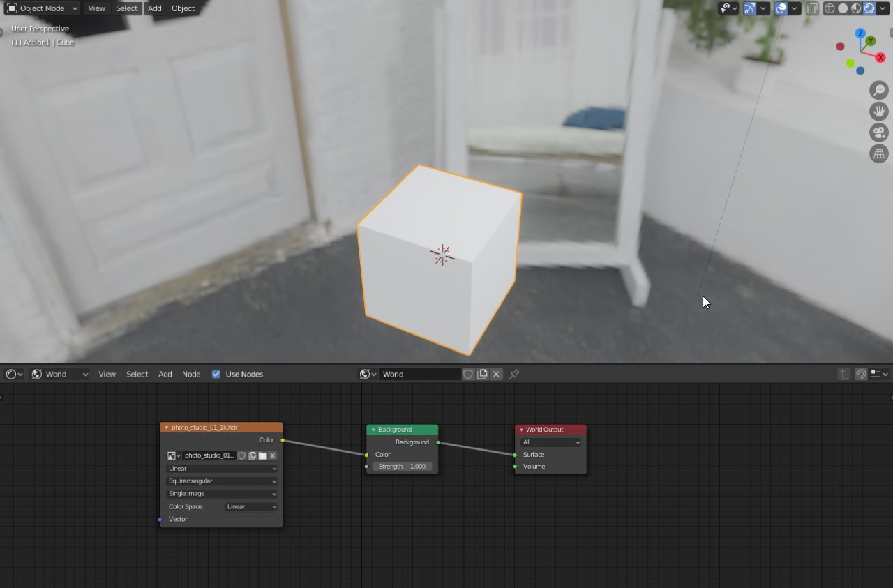Switch to wireframe viewport shading
This screenshot has width=893, height=588.
coord(830,8)
